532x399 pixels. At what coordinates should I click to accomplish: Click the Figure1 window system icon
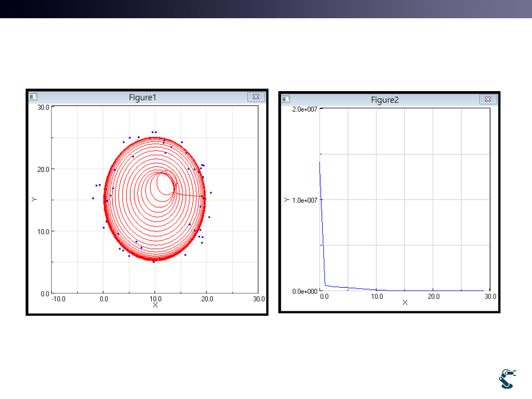(x=33, y=97)
